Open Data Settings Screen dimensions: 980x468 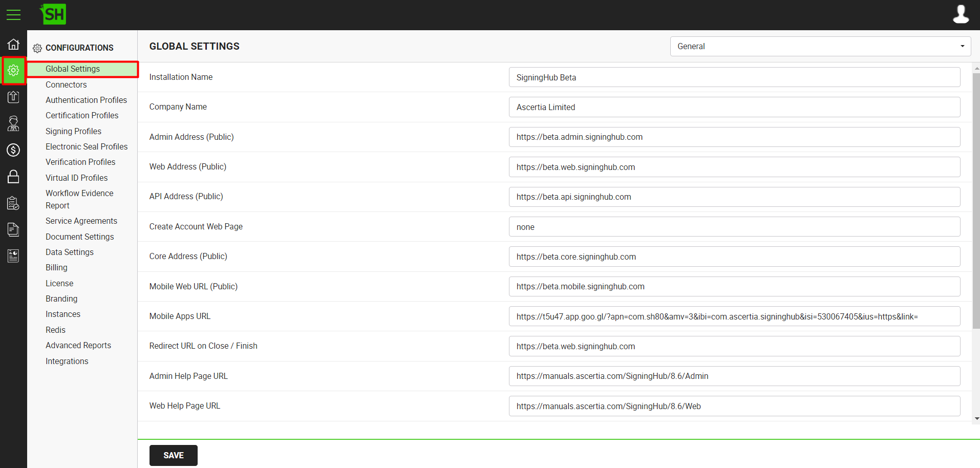[69, 252]
